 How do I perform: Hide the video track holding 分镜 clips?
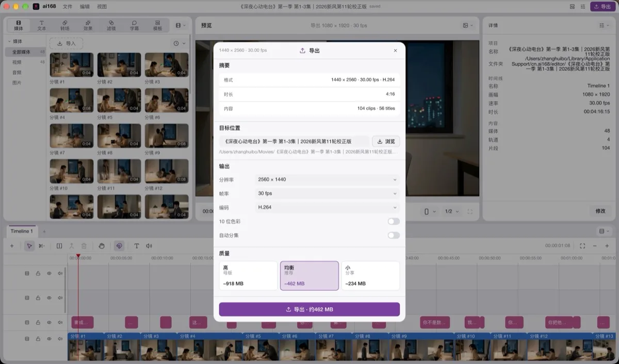click(x=49, y=339)
